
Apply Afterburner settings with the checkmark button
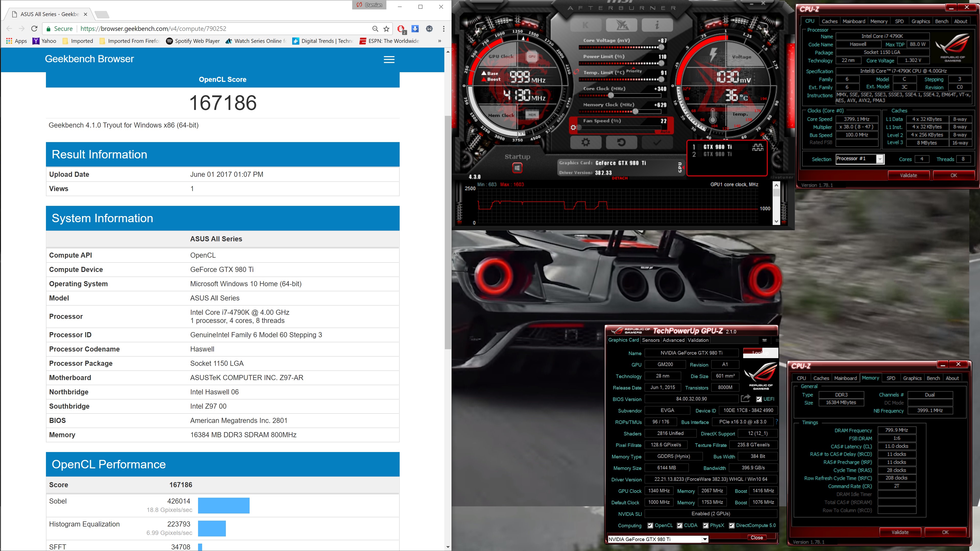[657, 142]
